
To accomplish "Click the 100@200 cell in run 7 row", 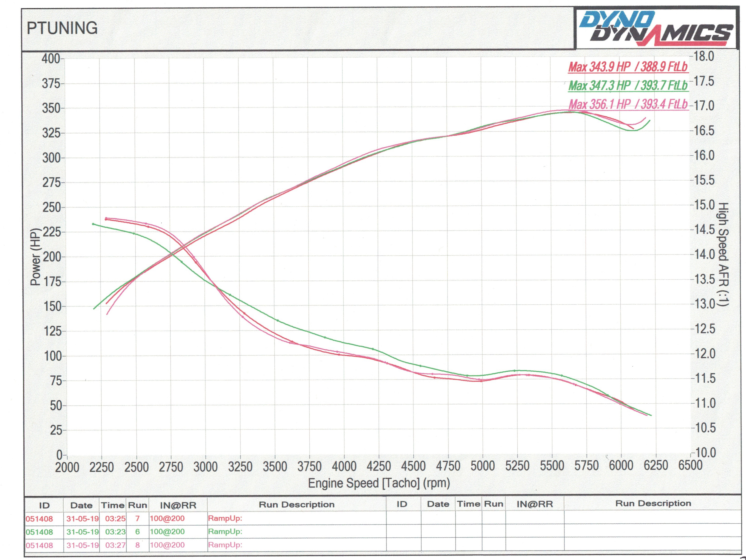I will [167, 518].
